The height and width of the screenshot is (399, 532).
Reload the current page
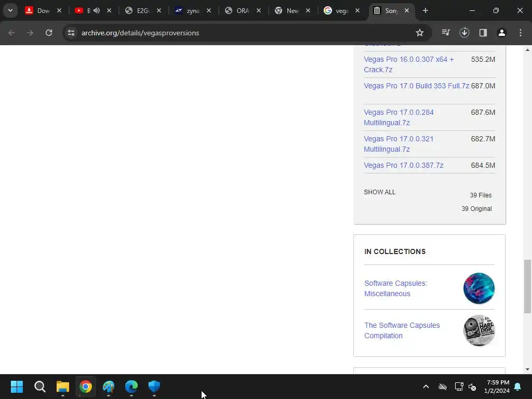49,33
